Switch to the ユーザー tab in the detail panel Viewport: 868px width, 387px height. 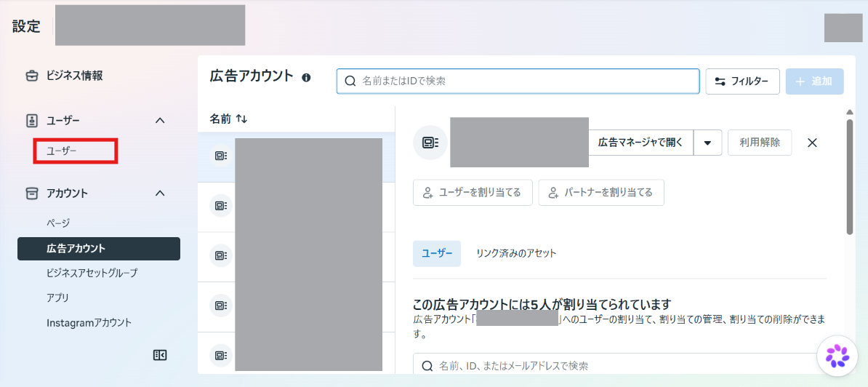[437, 254]
